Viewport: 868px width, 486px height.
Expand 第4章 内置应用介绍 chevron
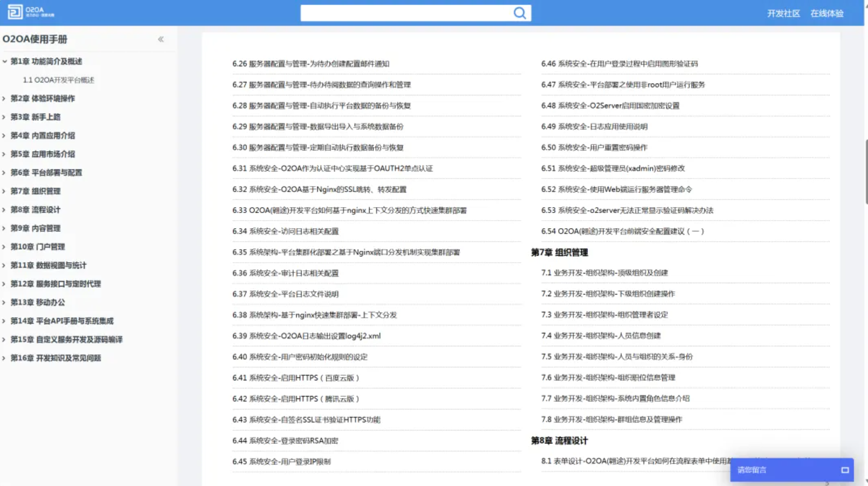pyautogui.click(x=4, y=135)
